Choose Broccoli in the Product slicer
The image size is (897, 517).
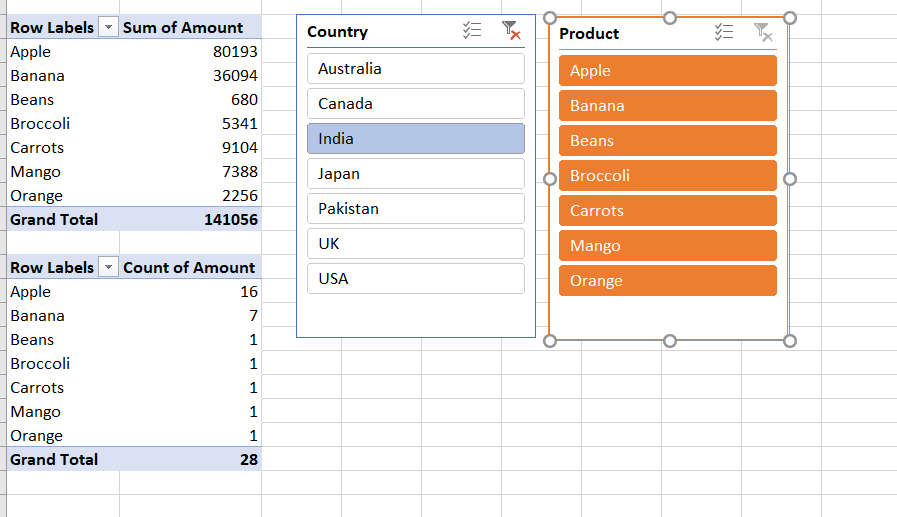667,176
